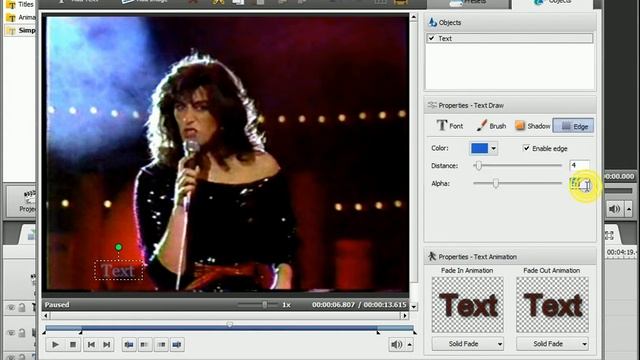640x360 pixels.
Task: Select Titles item in left tree
Action: pyautogui.click(x=21, y=4)
